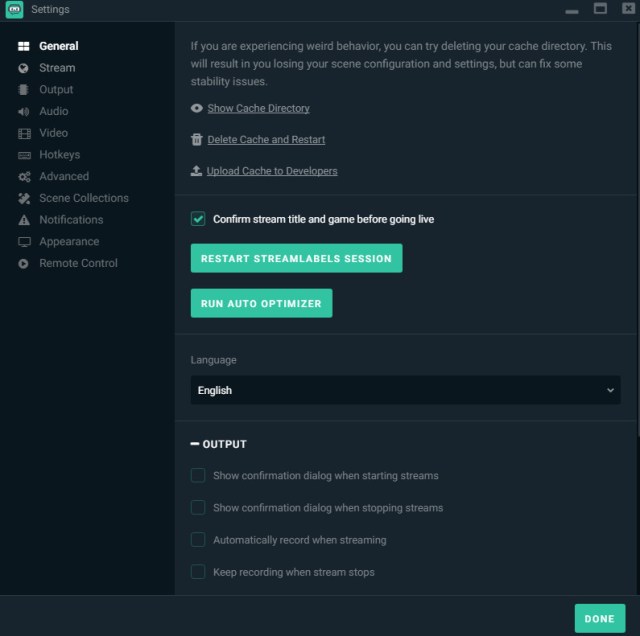This screenshot has height=636, width=640.
Task: Uncheck Confirm stream title and game checkbox
Action: (x=198, y=219)
